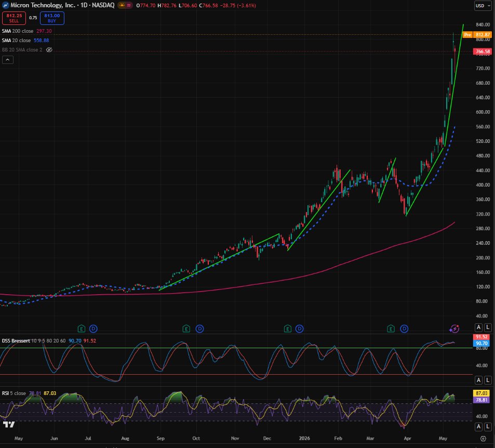Open the April dividend D marker
The height and width of the screenshot is (448, 495).
coord(404,329)
